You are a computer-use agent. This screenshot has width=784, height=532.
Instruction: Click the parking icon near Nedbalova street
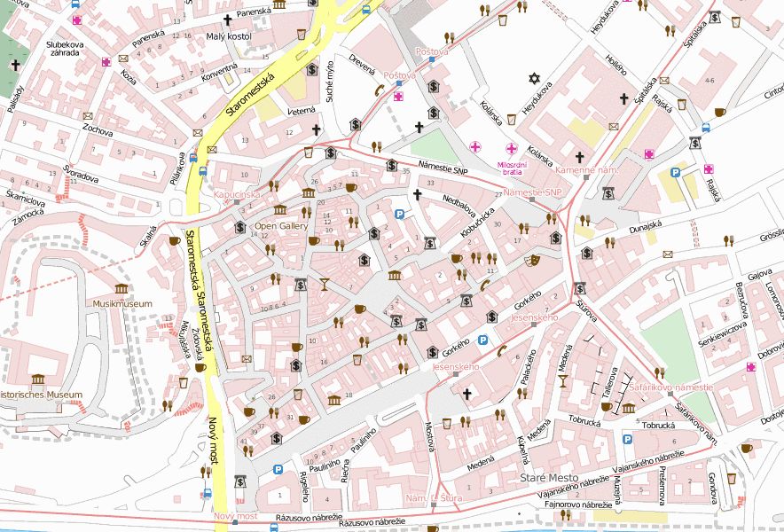pos(399,214)
